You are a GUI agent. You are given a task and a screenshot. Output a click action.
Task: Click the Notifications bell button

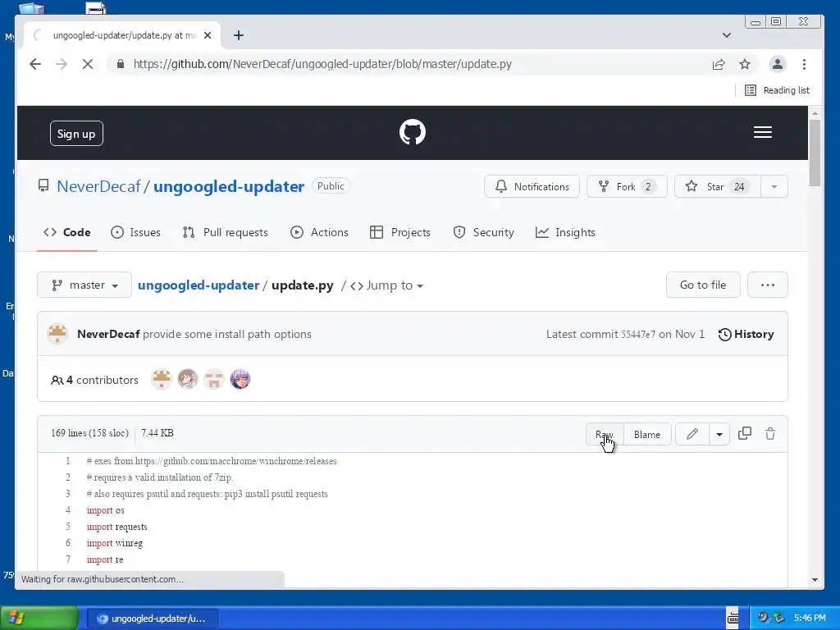pyautogui.click(x=532, y=186)
